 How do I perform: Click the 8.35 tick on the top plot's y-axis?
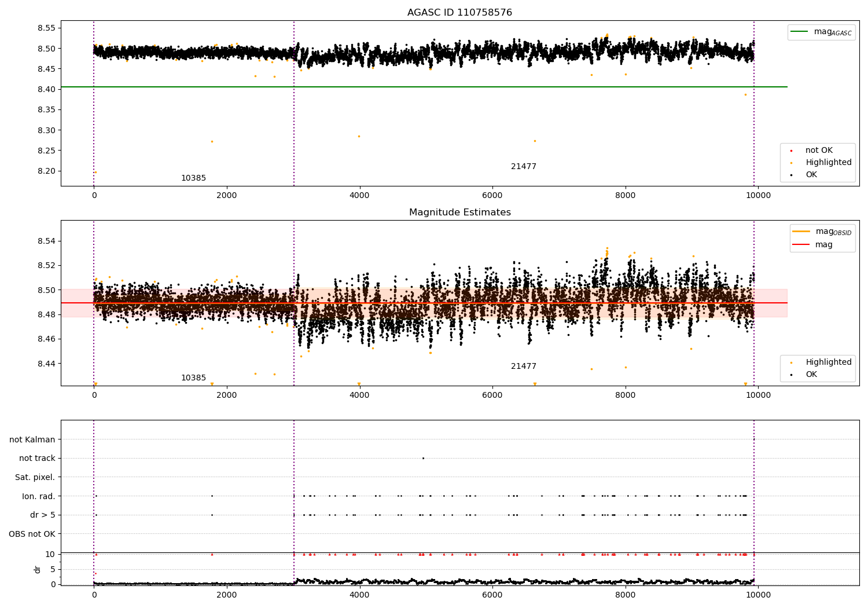(x=45, y=110)
